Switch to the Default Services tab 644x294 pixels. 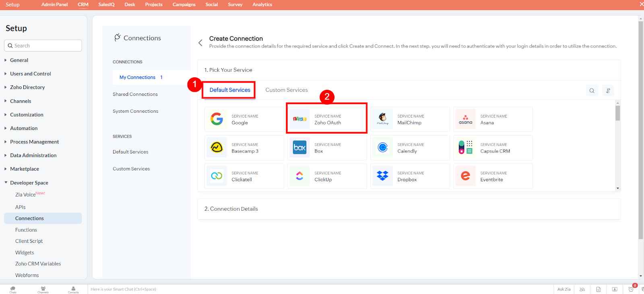tap(230, 90)
